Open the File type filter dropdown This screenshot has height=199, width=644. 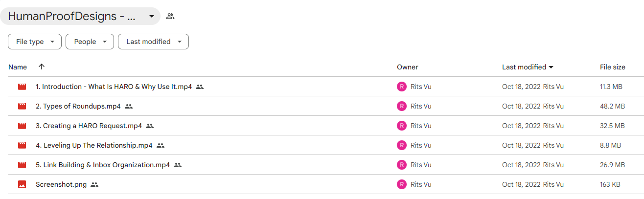[35, 42]
